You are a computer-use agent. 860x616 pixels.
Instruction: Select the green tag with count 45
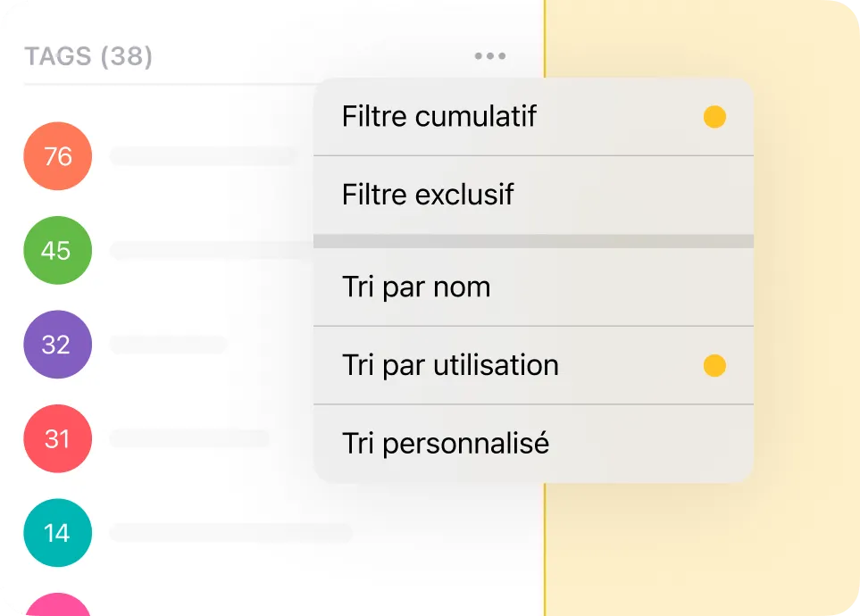(57, 251)
